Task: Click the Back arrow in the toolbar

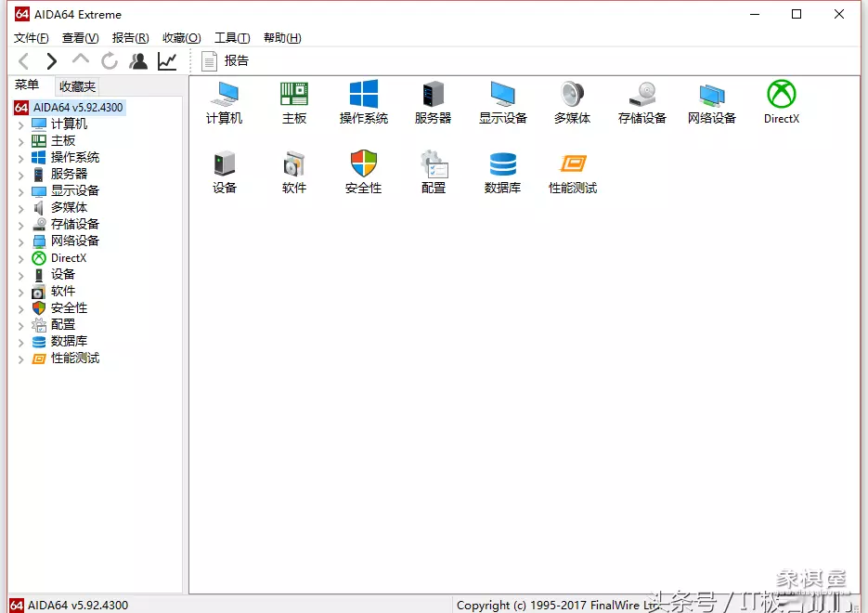Action: 24,61
